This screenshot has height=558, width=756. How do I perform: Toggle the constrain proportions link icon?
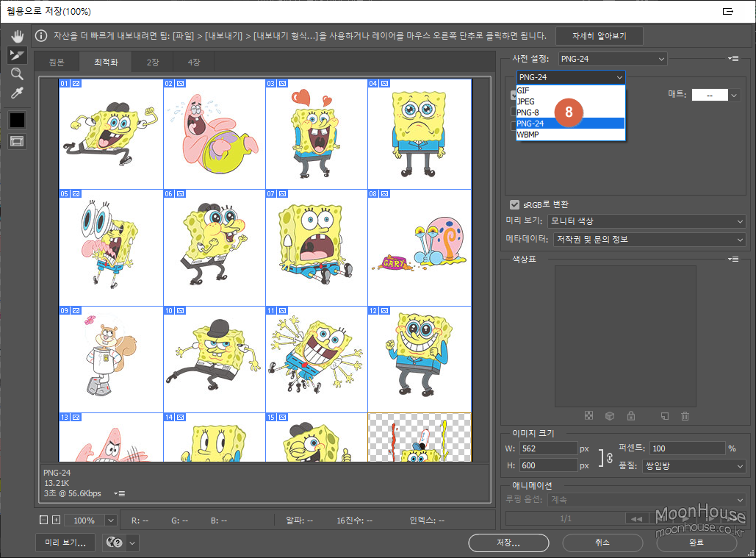pos(610,457)
